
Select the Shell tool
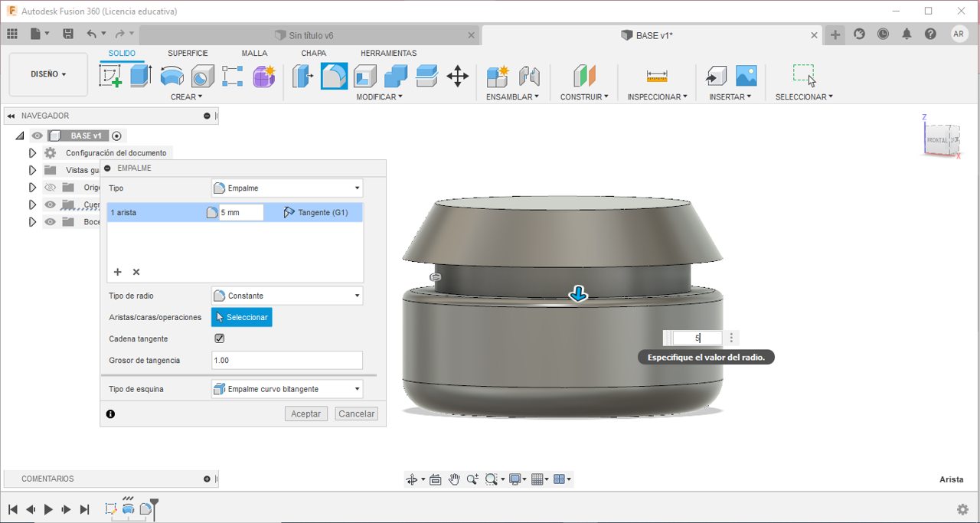pos(365,76)
